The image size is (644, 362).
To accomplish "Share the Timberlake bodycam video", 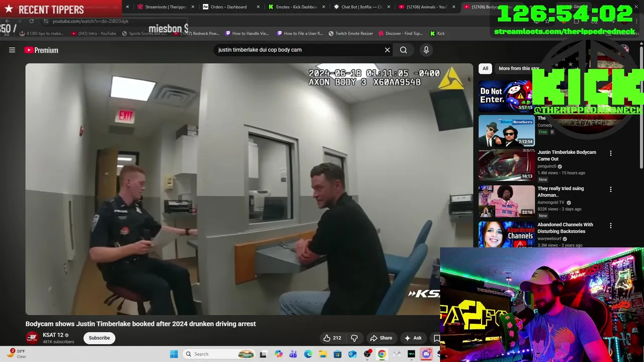I will 381,338.
